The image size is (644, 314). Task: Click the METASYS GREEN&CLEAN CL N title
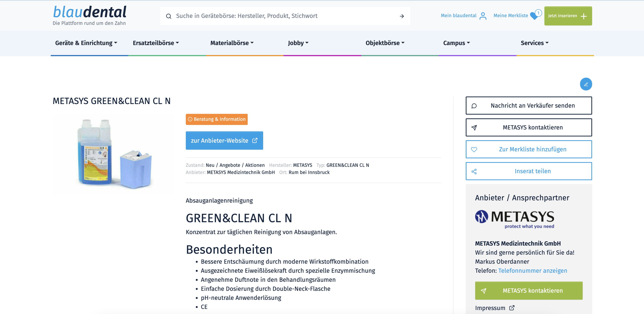coord(111,101)
